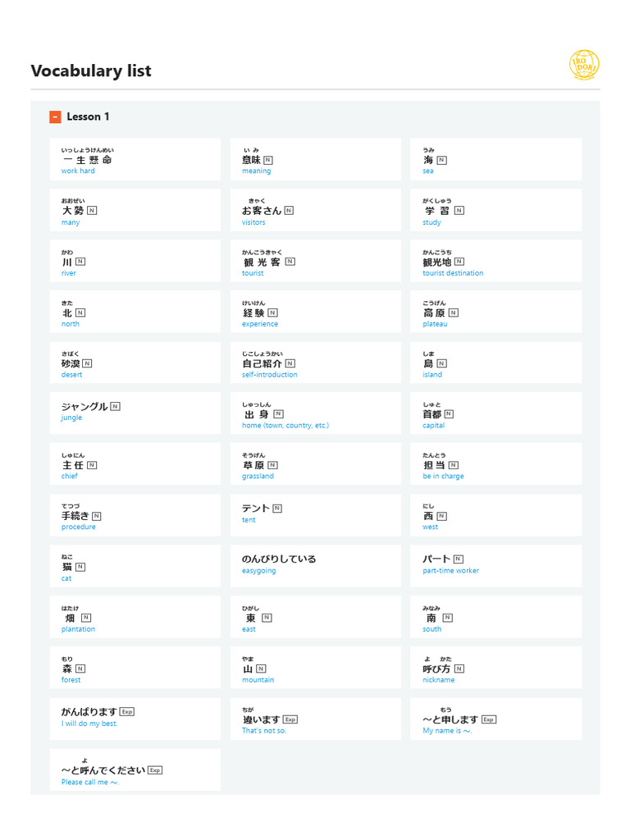Select the 一生懸命 'work hard' card
Viewport: 630px width, 840px height.
point(135,159)
